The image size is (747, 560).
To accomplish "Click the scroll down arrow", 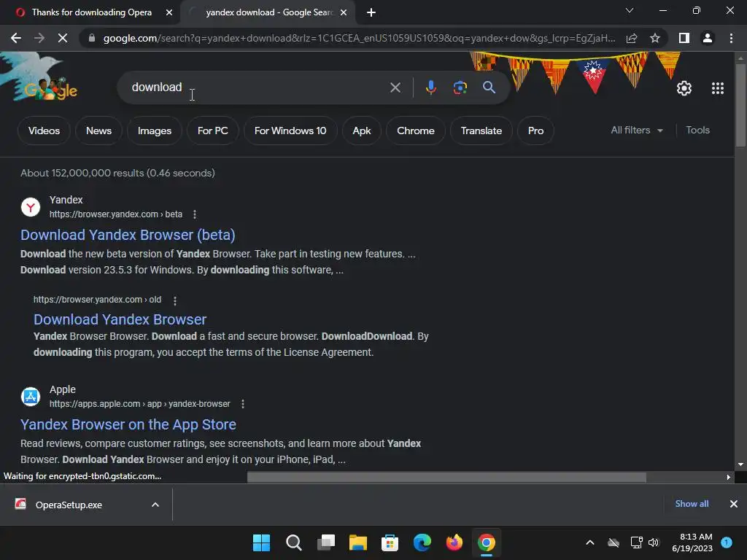I will coord(740,464).
